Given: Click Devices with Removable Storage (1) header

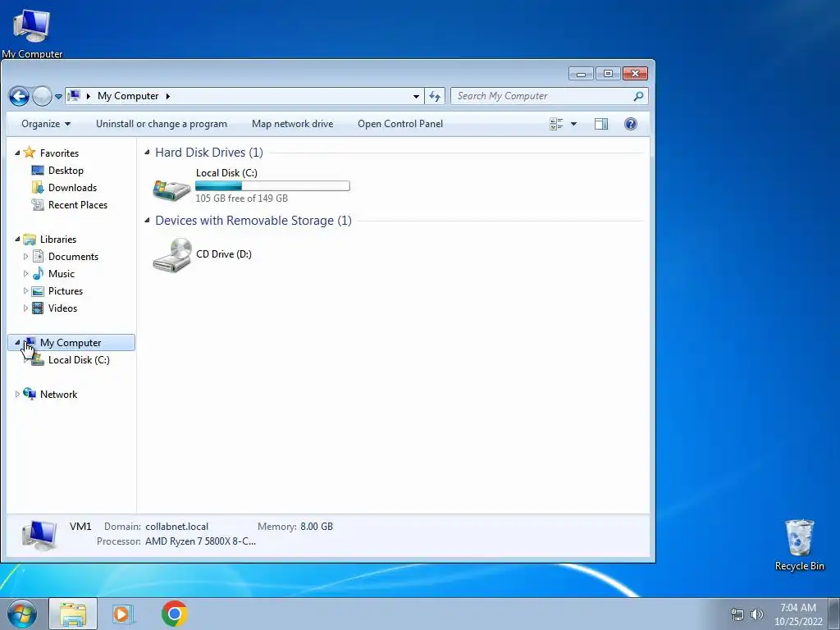Looking at the screenshot, I should pyautogui.click(x=253, y=221).
